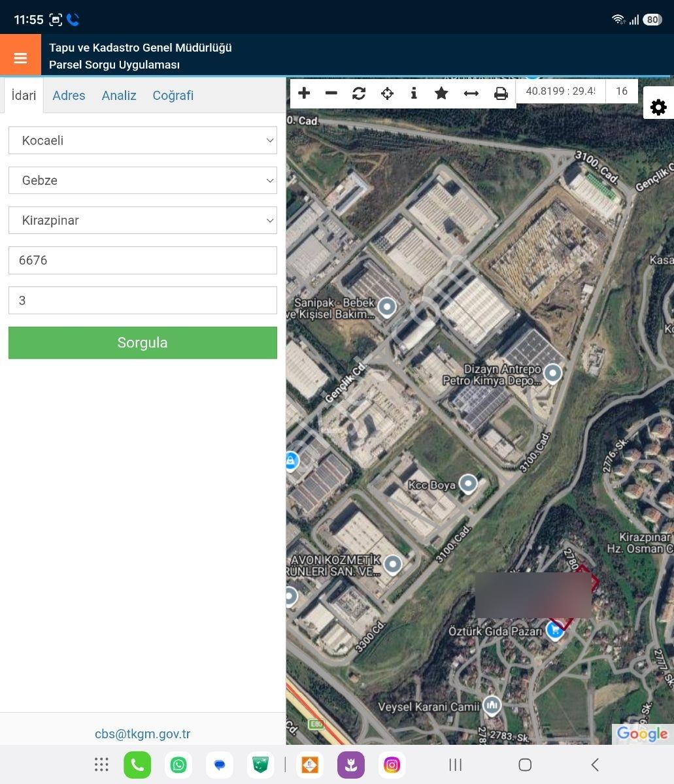674x784 pixels.
Task: Switch to the Analiz tab
Action: (x=119, y=95)
